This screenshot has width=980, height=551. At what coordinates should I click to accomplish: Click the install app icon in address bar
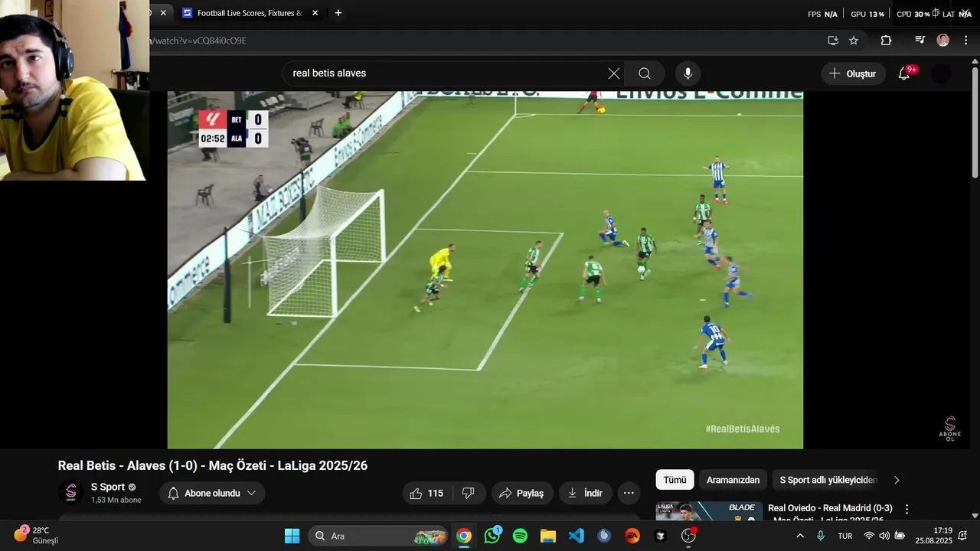(x=833, y=41)
